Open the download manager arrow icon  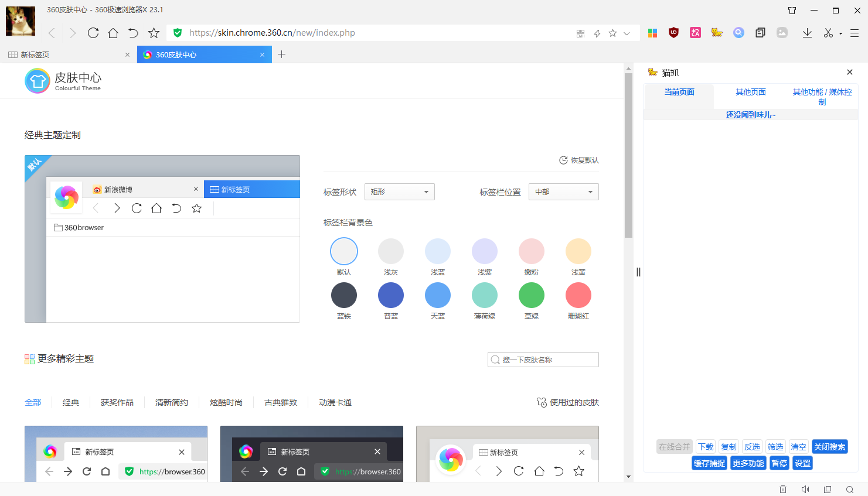click(807, 33)
